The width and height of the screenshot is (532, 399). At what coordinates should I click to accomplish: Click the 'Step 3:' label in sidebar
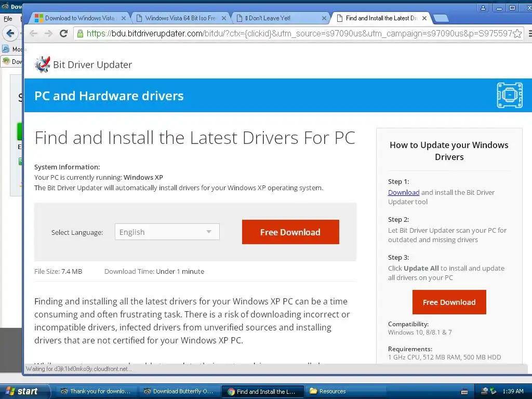pos(398,258)
